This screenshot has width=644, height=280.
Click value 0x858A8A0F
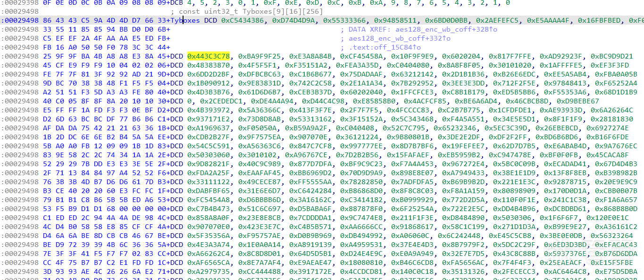coord(209,218)
